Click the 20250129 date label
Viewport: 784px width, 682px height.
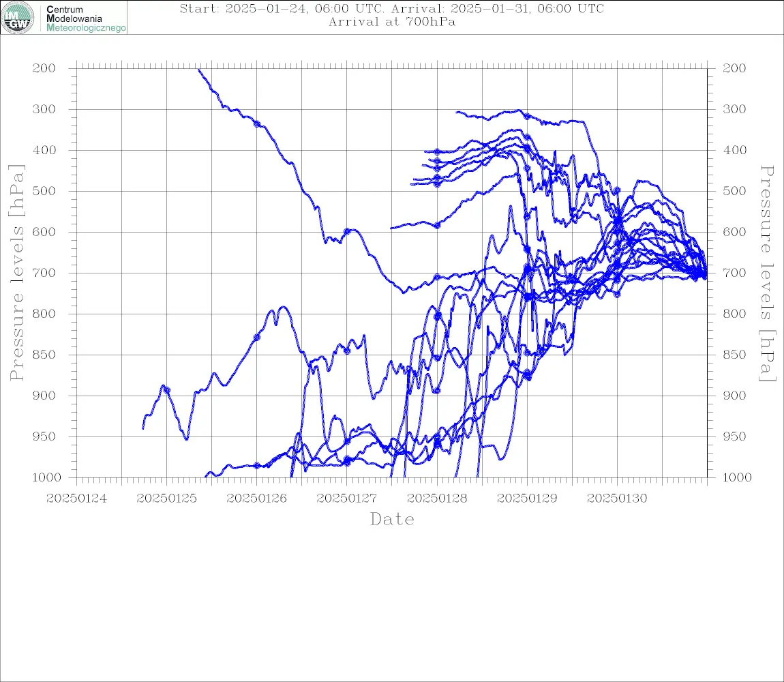527,499
